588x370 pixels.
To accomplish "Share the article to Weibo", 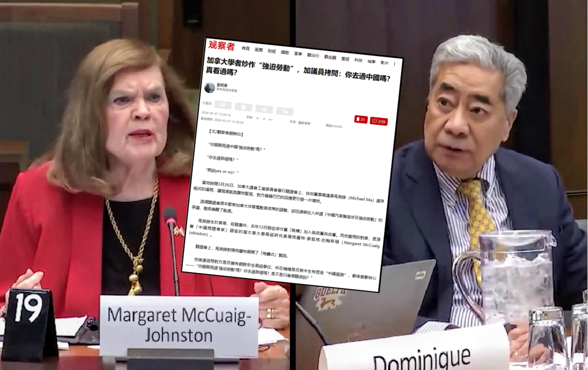I will pos(223,105).
